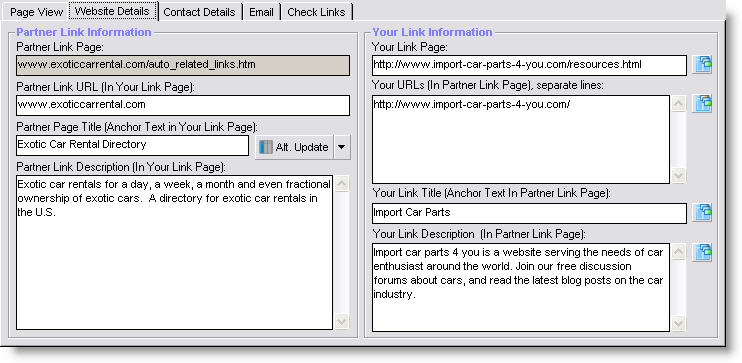The width and height of the screenshot is (742, 363).
Task: Click the copy icon beside Your Link Description
Action: pos(702,252)
